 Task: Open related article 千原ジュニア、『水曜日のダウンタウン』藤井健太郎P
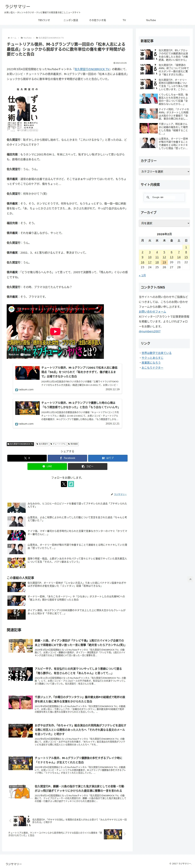pyautogui.click(x=67, y=704)
